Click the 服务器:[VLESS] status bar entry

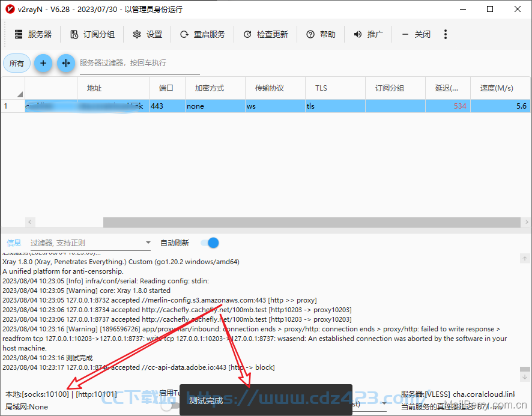tap(458, 394)
